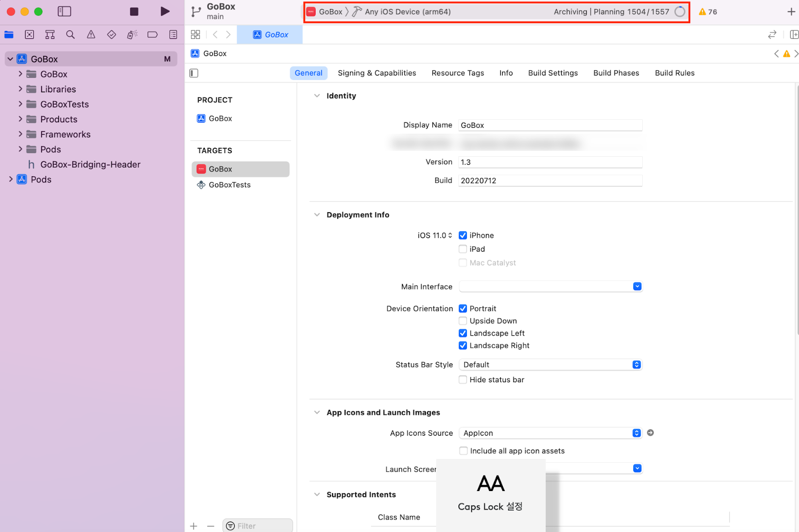The height and width of the screenshot is (532, 799).
Task: Click the Display Name field
Action: pos(550,125)
